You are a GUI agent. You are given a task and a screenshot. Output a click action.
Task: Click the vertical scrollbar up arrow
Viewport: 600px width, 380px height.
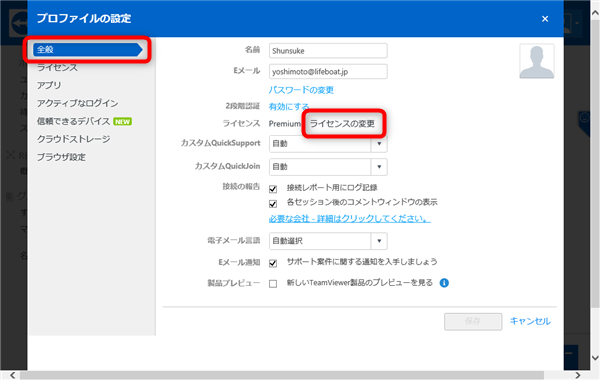pyautogui.click(x=595, y=13)
